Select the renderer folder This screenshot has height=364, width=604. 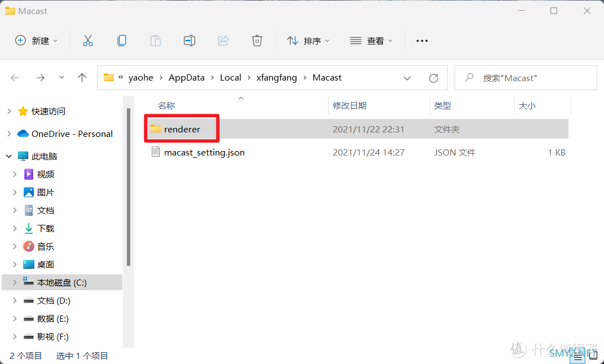356,129
